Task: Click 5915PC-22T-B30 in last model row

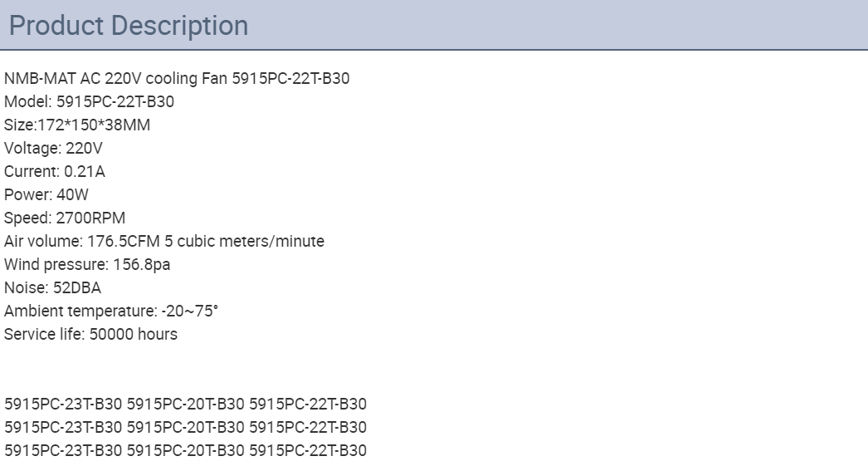Action: pos(308,451)
